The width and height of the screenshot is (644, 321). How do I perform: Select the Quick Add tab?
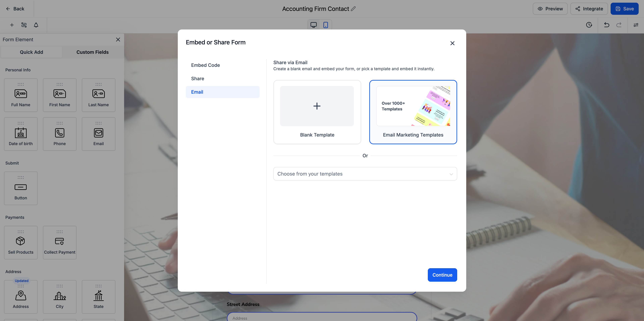(32, 52)
